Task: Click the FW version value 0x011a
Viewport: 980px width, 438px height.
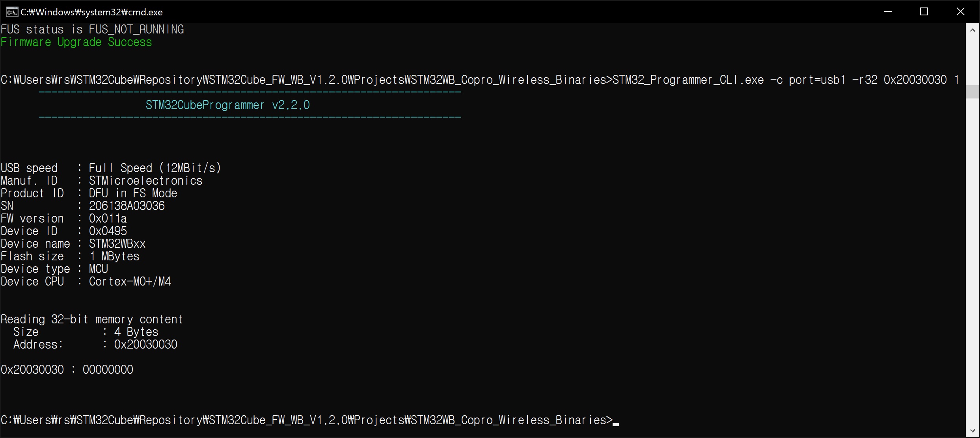Action: click(x=108, y=219)
